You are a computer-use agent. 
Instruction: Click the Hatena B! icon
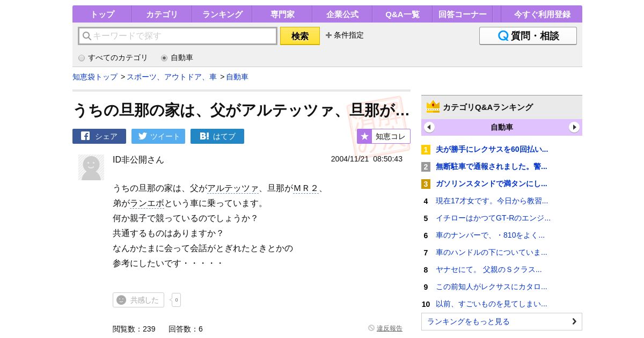tap(204, 136)
